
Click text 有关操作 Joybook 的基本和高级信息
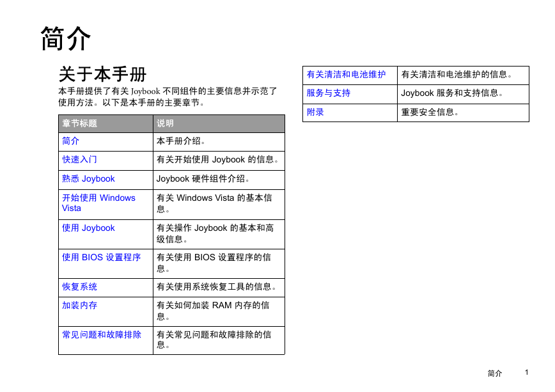pyautogui.click(x=215, y=233)
